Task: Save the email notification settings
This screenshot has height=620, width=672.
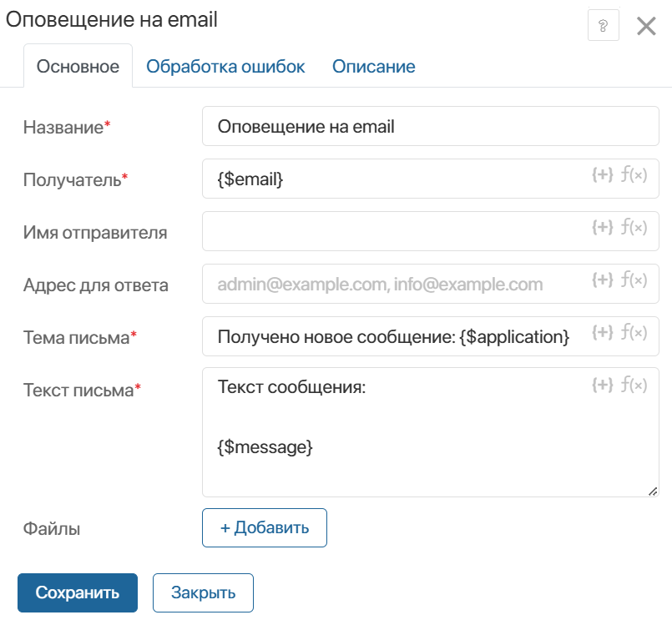Action: [x=77, y=592]
